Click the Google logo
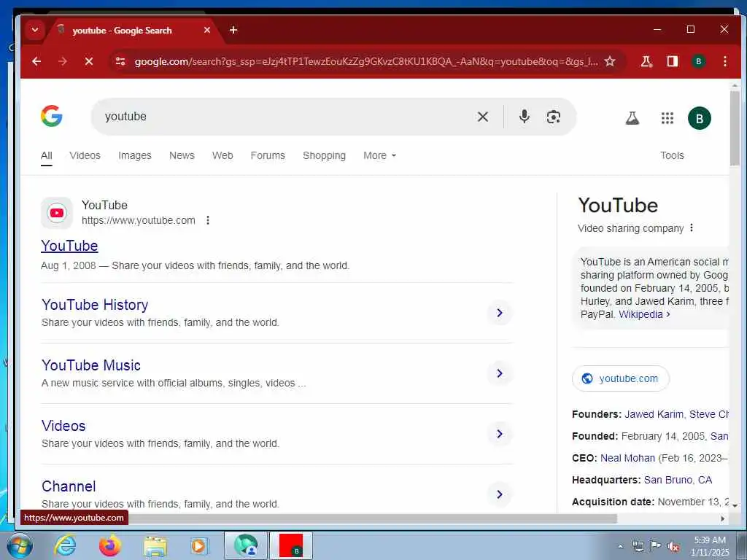This screenshot has height=560, width=747. coord(52,116)
